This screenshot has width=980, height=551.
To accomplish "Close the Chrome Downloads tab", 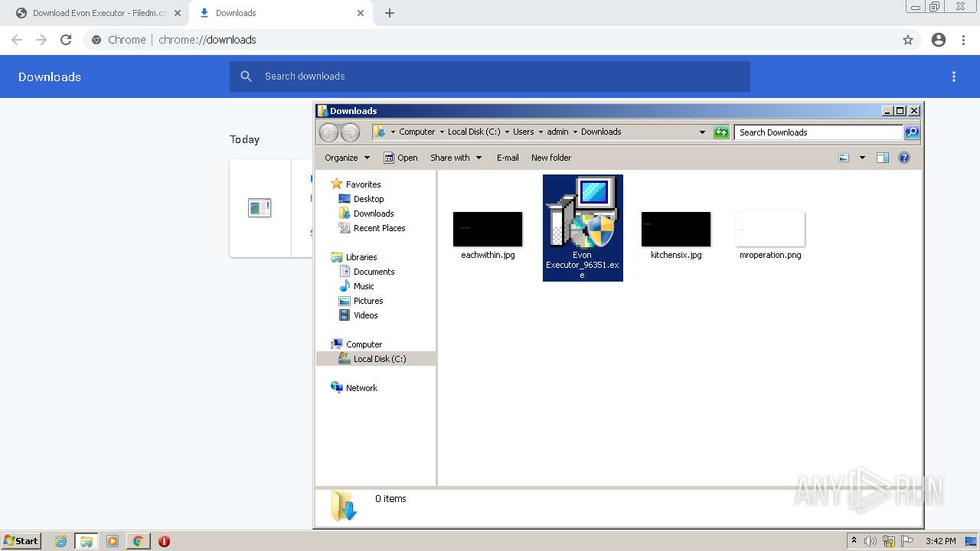I will point(361,13).
